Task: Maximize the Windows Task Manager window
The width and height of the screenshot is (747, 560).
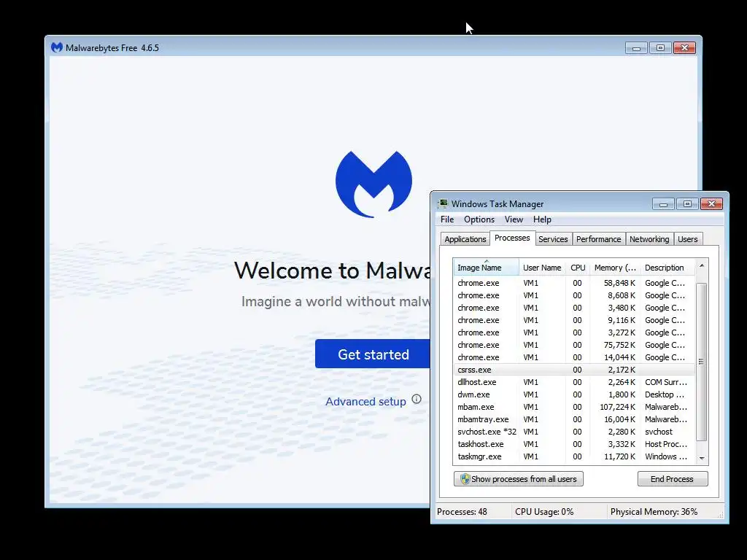Action: tap(687, 204)
